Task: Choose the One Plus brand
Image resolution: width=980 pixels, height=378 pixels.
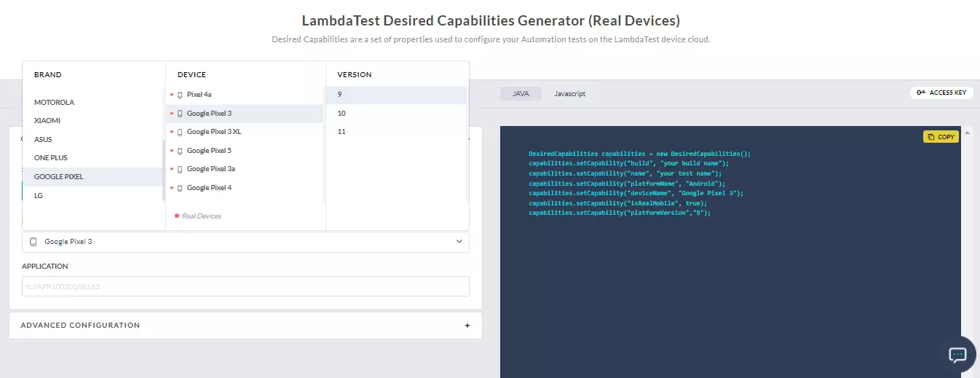Action: click(x=50, y=158)
